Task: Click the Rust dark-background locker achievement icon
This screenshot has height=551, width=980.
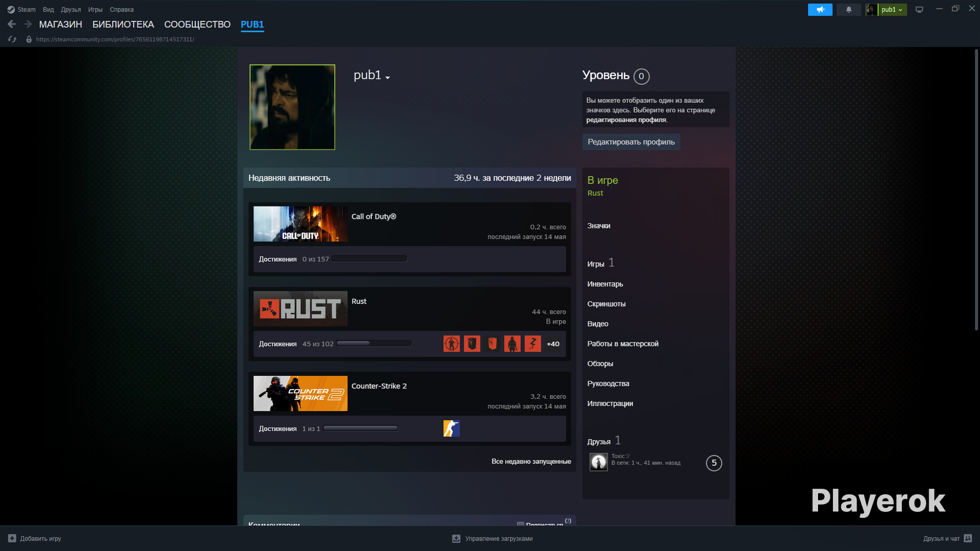Action: [492, 344]
